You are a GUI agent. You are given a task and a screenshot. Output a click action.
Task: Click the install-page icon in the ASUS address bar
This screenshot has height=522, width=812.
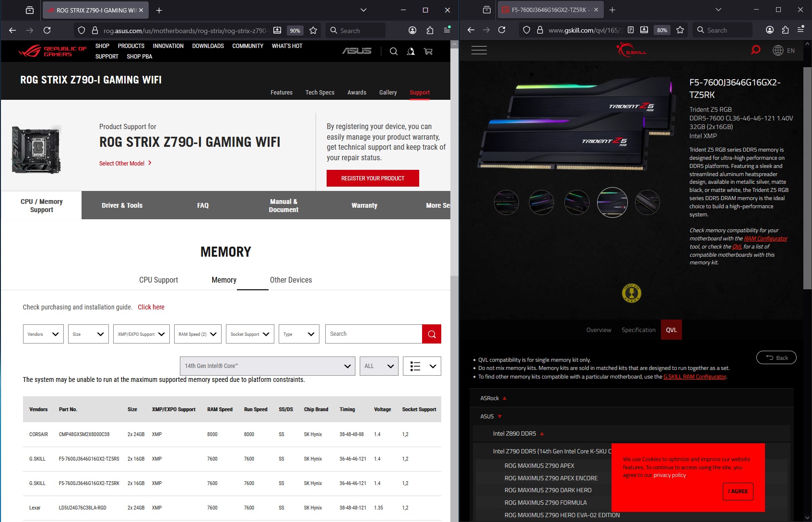point(277,30)
